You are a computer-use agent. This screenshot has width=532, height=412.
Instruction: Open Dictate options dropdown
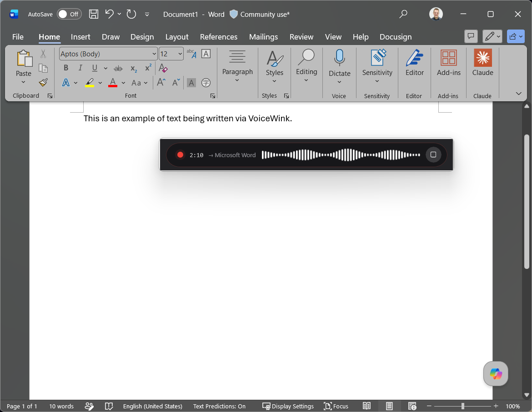[x=339, y=82]
